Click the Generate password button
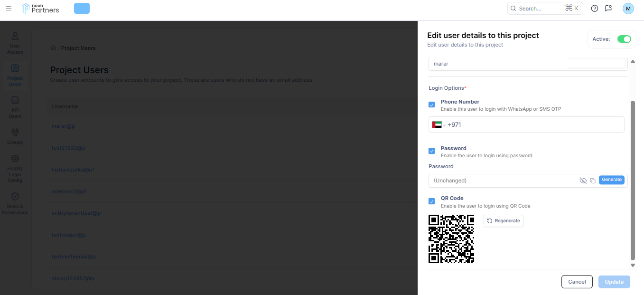This screenshot has width=644, height=295. (x=612, y=180)
